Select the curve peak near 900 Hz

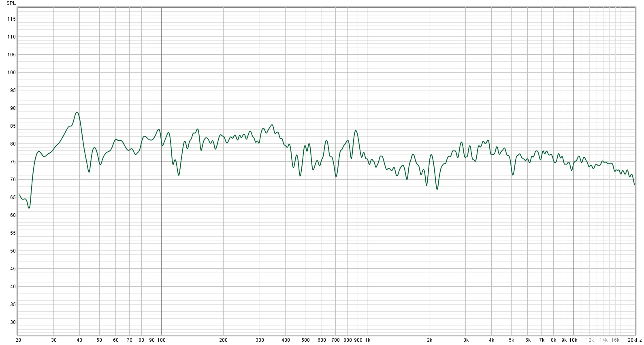[x=356, y=131]
